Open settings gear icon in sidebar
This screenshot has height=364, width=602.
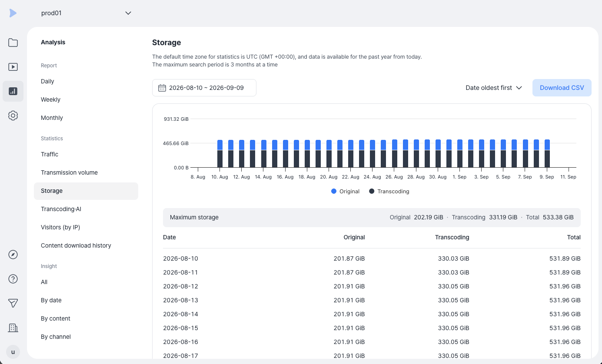pos(13,116)
